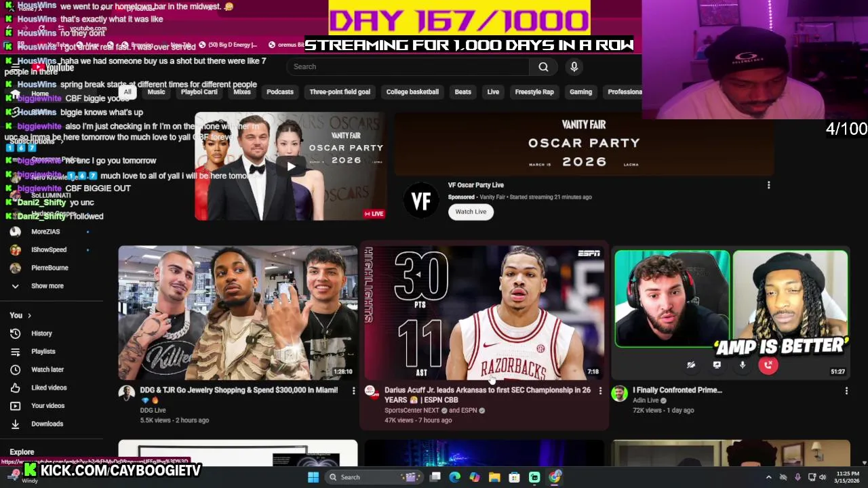Open File Explorer from the taskbar

pos(494,477)
